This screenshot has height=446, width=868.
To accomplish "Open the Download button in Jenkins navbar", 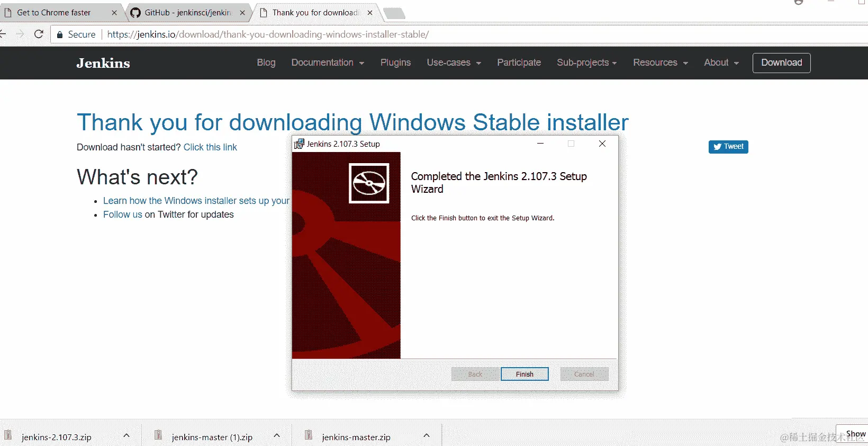I will tap(781, 63).
